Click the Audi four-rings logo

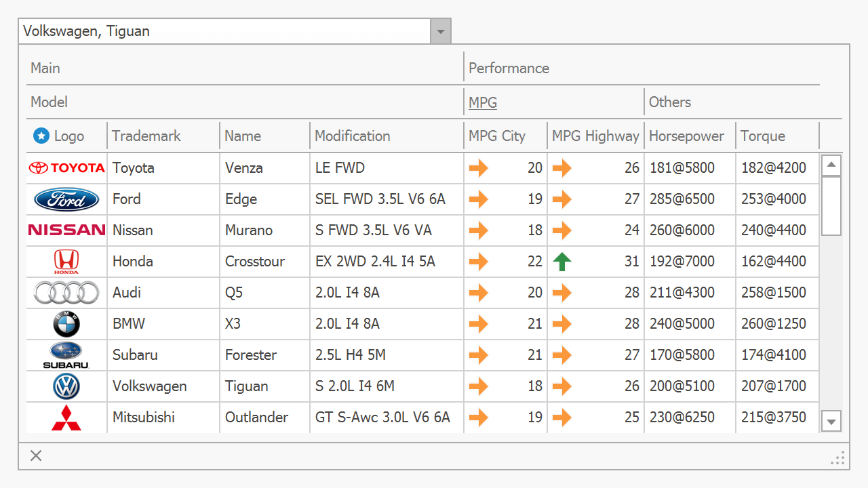pyautogui.click(x=66, y=293)
